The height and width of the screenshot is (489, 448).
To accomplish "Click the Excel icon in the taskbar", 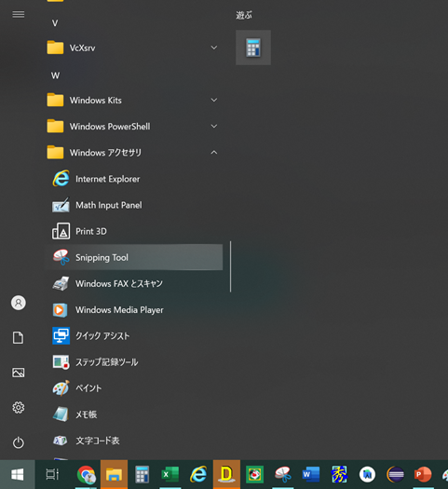I will click(x=170, y=474).
